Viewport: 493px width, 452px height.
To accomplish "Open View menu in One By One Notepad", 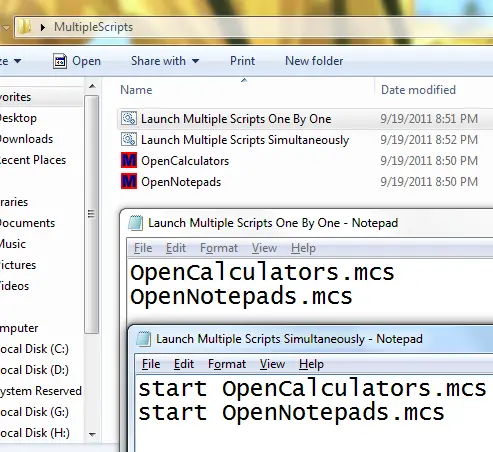I will pos(264,248).
